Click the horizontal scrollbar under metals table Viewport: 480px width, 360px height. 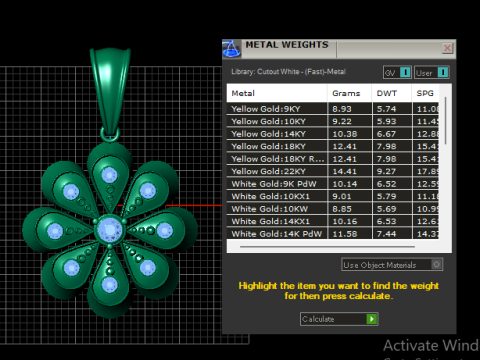(x=327, y=247)
